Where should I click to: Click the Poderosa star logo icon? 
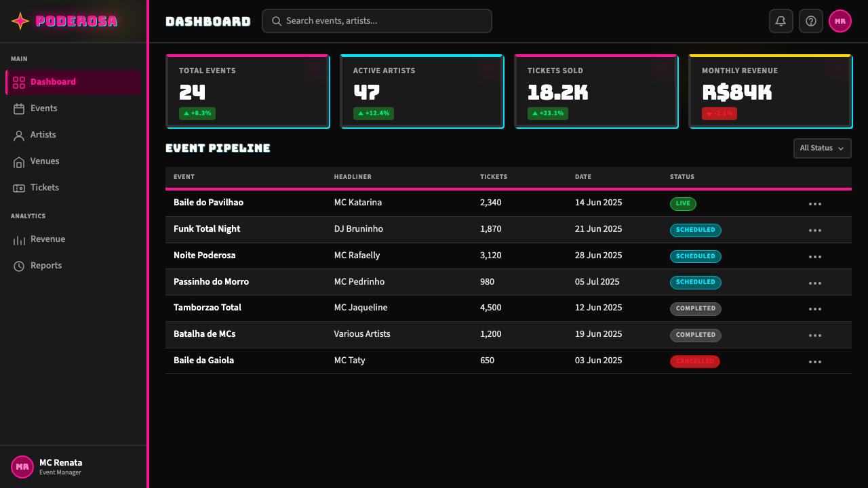[x=20, y=21]
